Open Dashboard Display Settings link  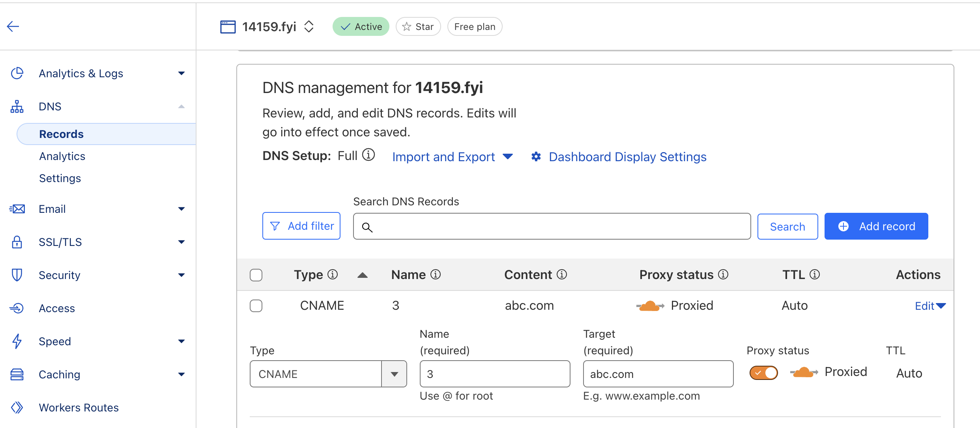pyautogui.click(x=627, y=157)
